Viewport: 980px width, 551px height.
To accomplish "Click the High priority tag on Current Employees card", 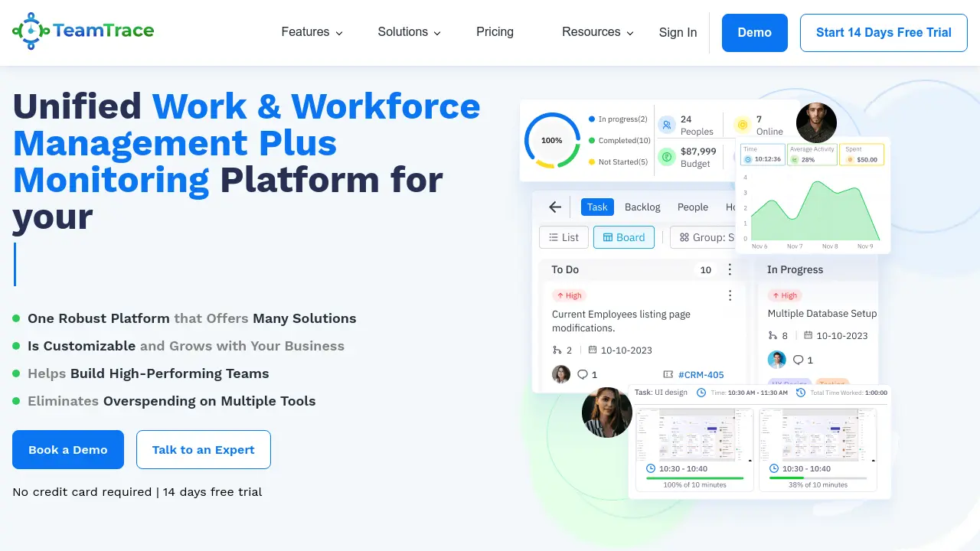I will pyautogui.click(x=570, y=295).
